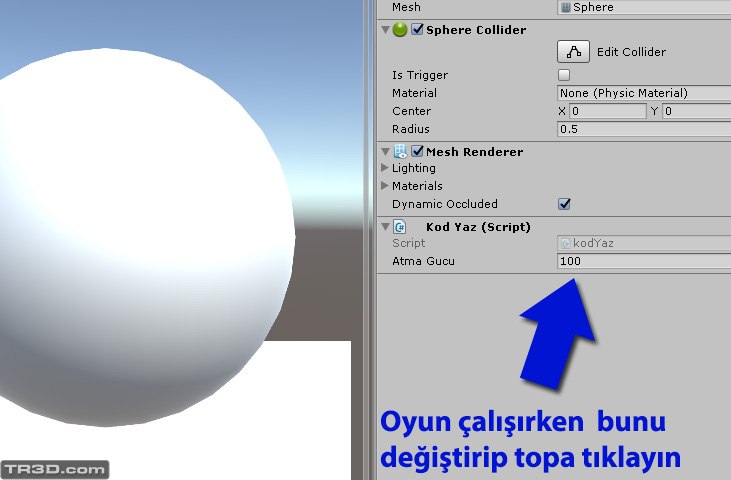
Task: Click the Kod Yaz C# script icon
Action: pyautogui.click(x=400, y=227)
